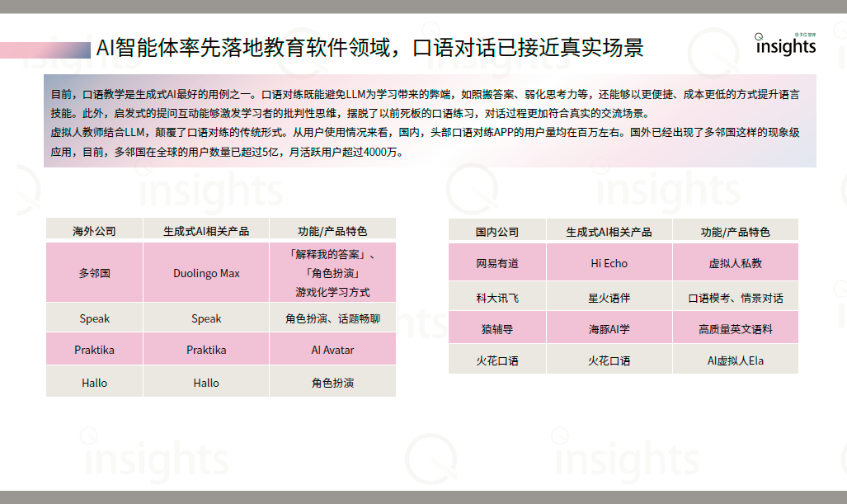Screen dimensions: 847x504
Task: Click 火花口语 in the domestic company column
Action: (497, 360)
